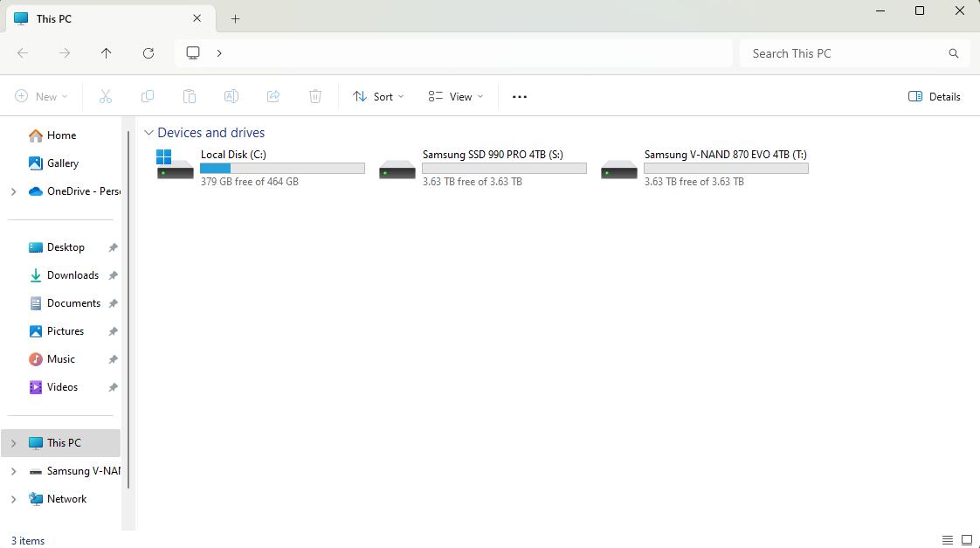Go forward with the right arrow
The width and height of the screenshot is (980, 548).
[65, 53]
